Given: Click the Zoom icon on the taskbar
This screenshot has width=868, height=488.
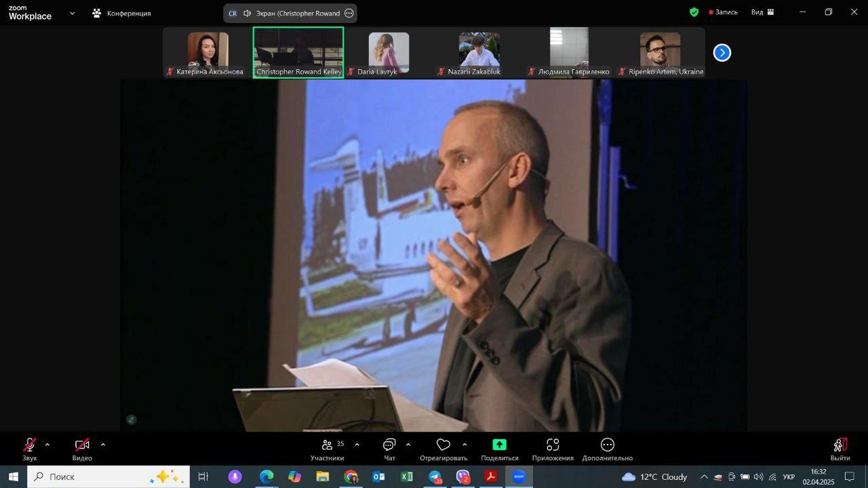Looking at the screenshot, I should [x=519, y=476].
